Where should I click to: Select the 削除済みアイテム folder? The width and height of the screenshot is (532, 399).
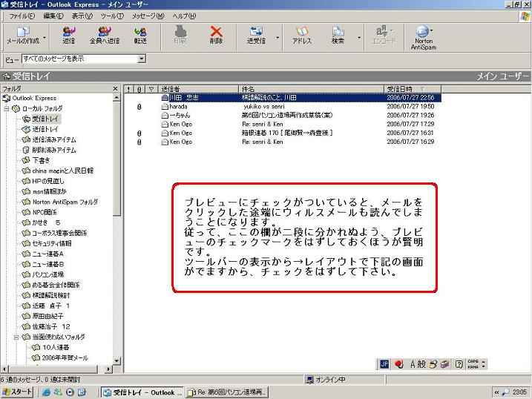click(54, 150)
